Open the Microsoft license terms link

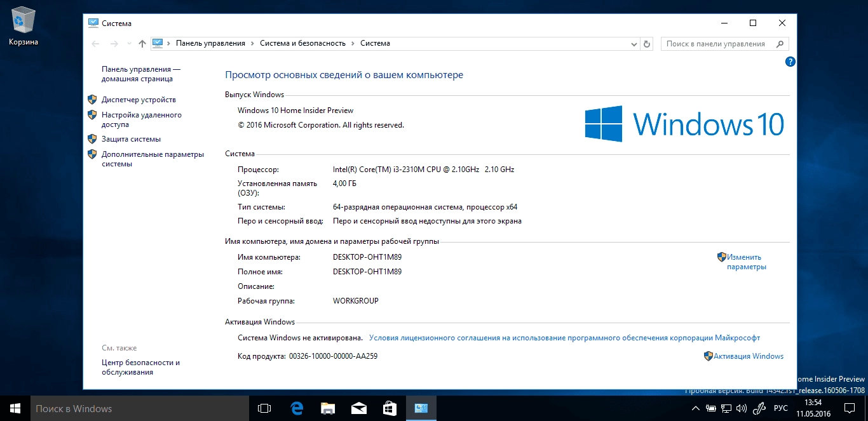[564, 338]
